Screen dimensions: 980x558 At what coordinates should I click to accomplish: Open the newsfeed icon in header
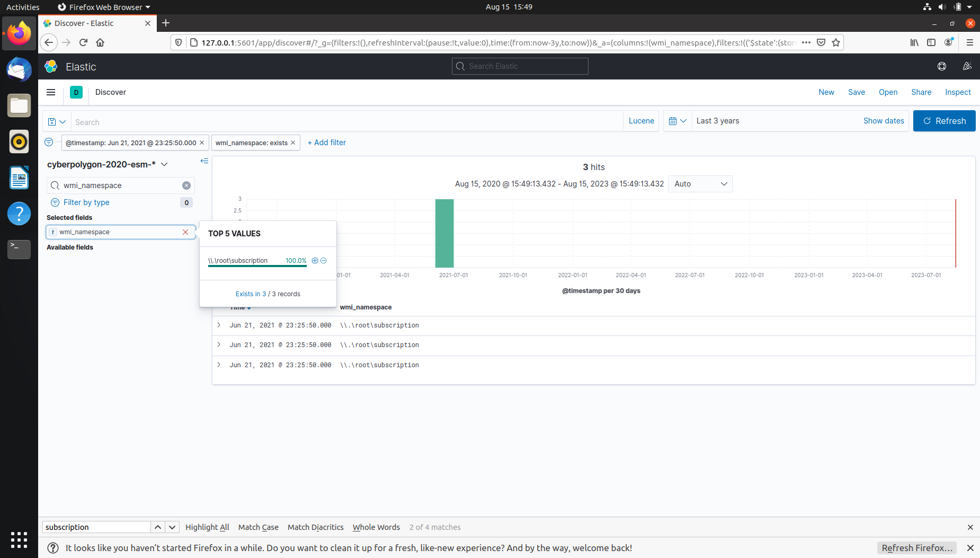[967, 66]
